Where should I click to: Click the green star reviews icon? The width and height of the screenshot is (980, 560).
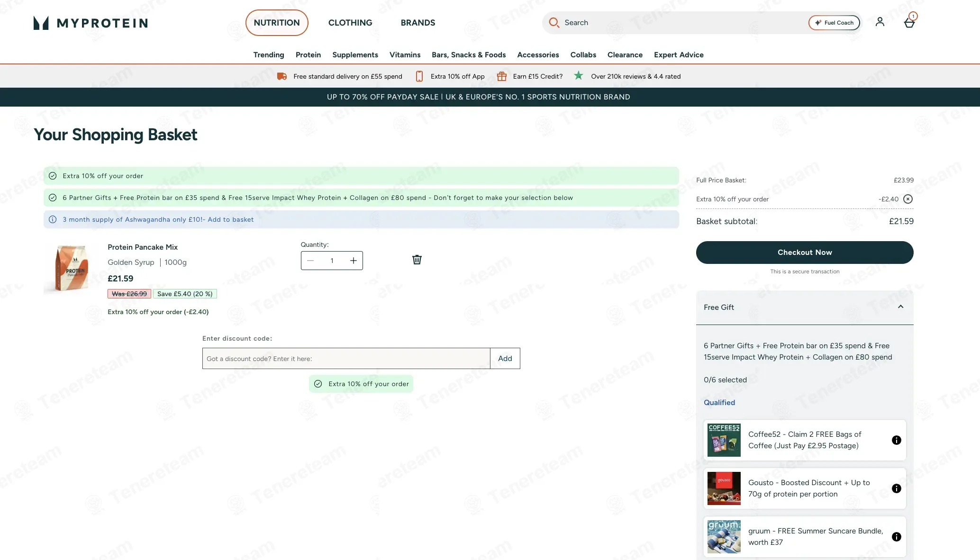(578, 75)
